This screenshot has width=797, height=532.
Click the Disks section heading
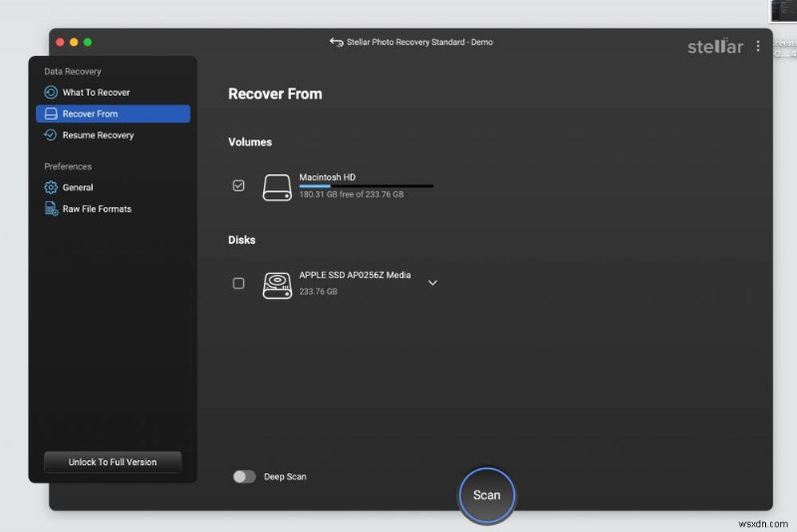click(242, 240)
